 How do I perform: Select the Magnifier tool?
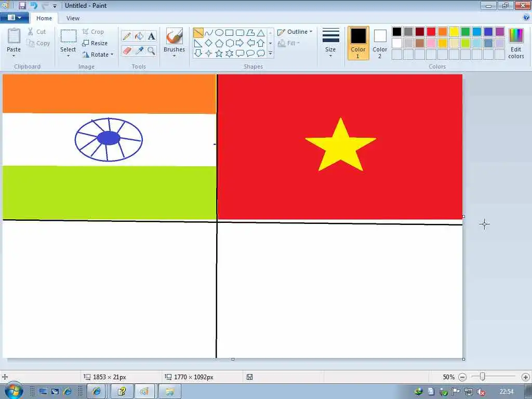click(151, 51)
